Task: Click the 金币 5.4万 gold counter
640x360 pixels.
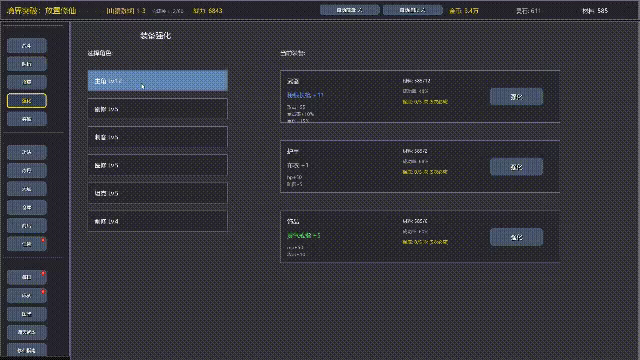Action: pyautogui.click(x=464, y=11)
